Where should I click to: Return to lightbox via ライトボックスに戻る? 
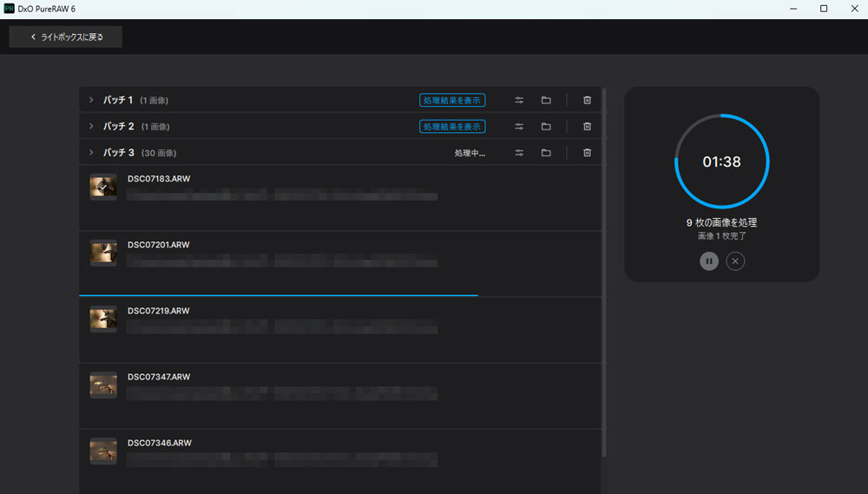tap(66, 37)
